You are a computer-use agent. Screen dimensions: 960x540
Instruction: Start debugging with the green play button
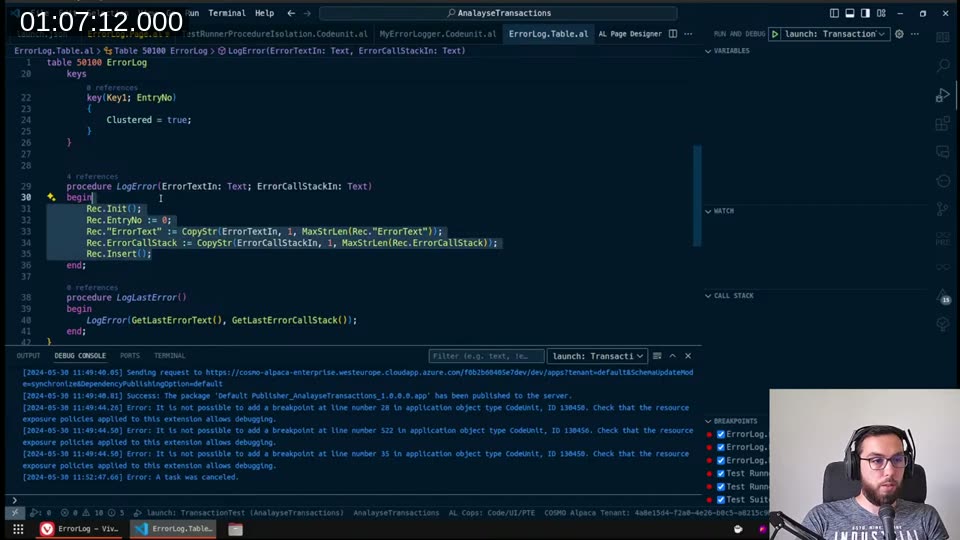(x=775, y=34)
